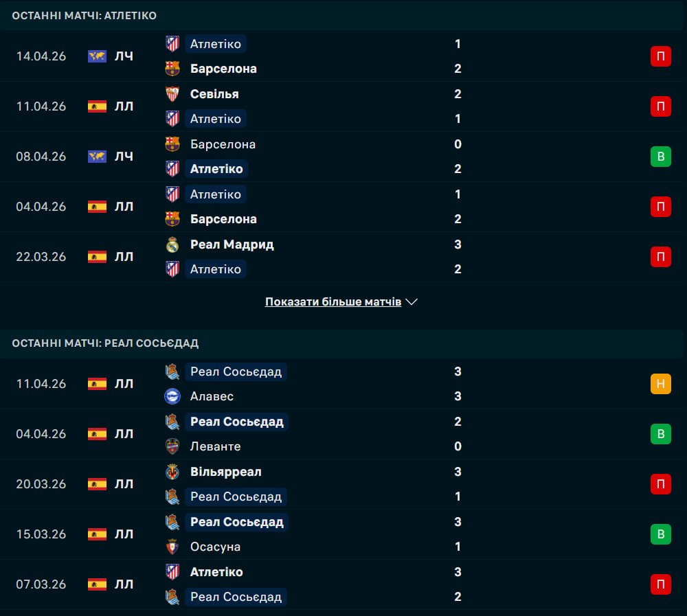Click the Levante club crest icon

172,446
